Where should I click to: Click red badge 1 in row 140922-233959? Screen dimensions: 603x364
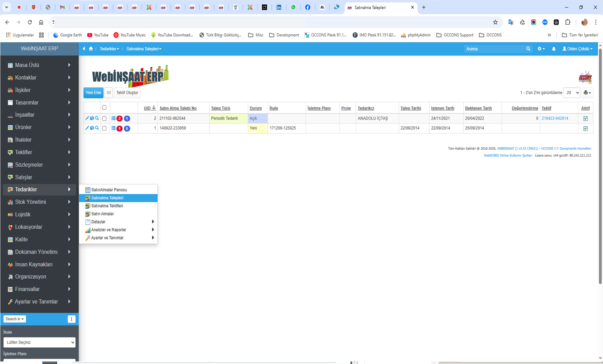(119, 128)
